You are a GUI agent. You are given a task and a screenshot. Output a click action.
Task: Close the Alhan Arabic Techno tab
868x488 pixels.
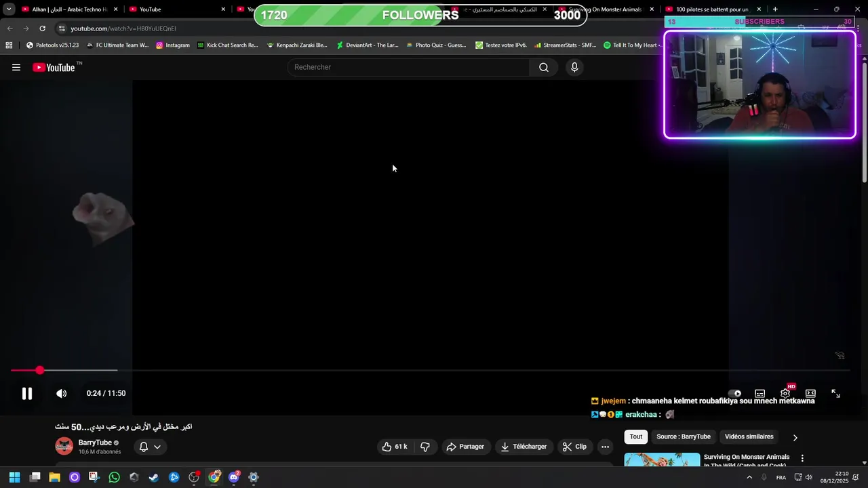point(115,9)
